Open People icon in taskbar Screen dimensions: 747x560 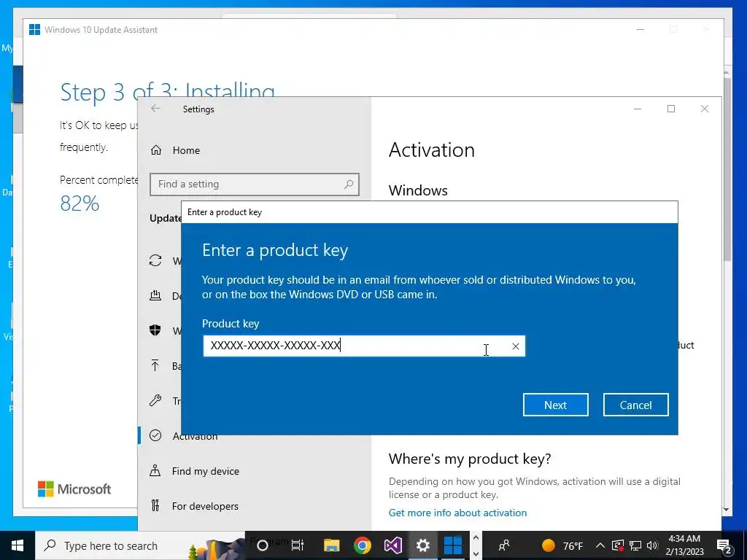click(x=504, y=545)
